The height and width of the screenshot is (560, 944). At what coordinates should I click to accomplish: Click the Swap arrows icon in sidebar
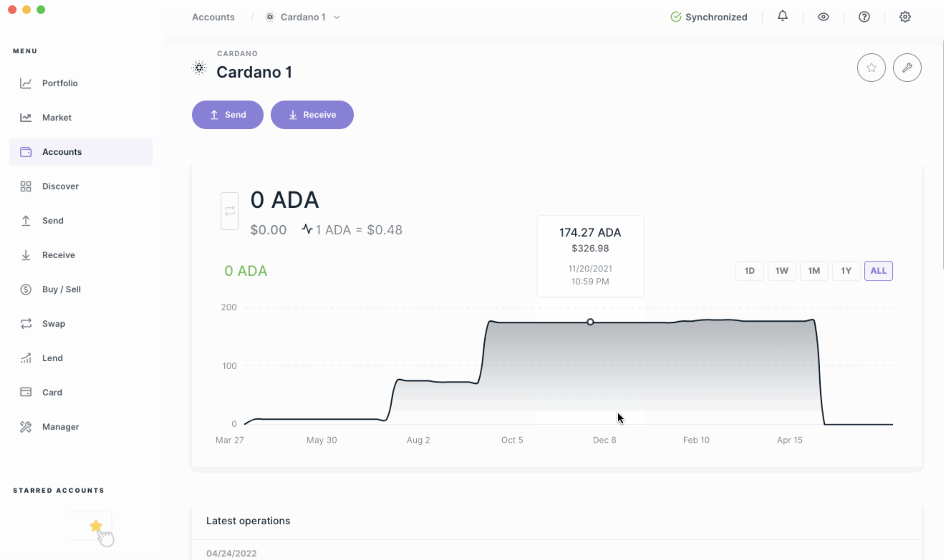[x=26, y=323]
